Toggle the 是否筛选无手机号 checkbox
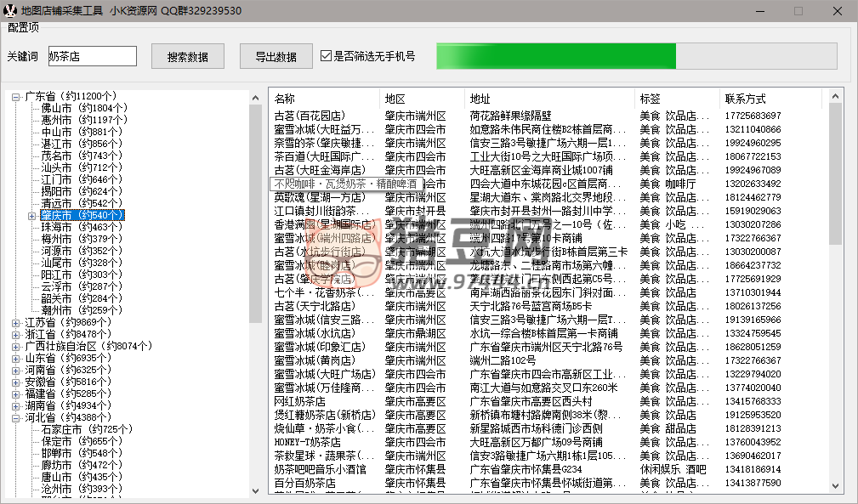858x504 pixels. pyautogui.click(x=326, y=57)
